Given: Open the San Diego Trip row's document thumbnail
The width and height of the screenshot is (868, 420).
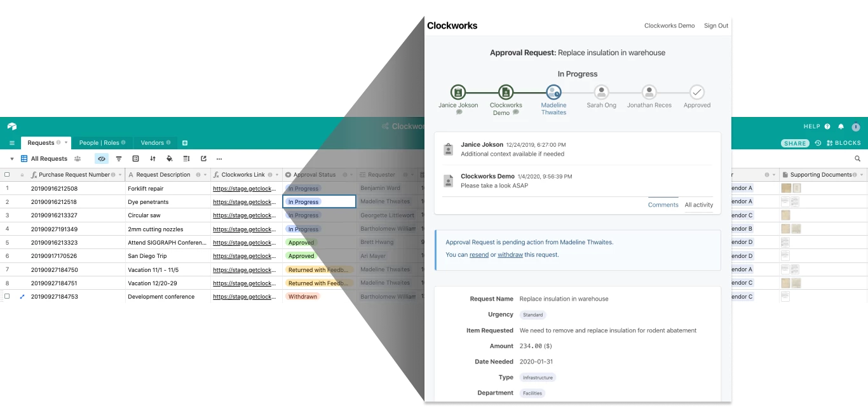Looking at the screenshot, I should pyautogui.click(x=785, y=256).
